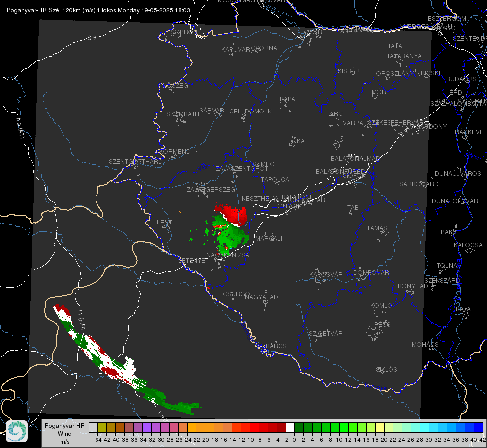
Task: Click the swirl logo icon beside the legend
Action: tap(17, 431)
